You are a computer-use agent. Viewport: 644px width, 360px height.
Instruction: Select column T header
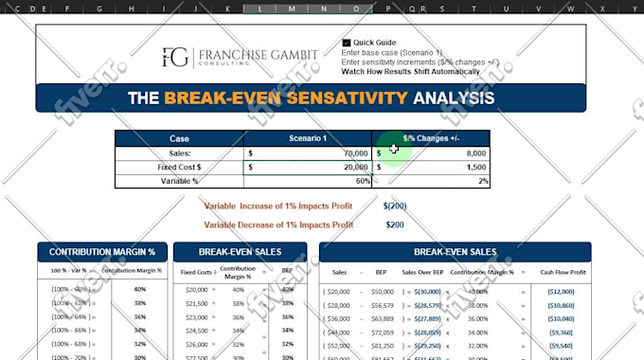click(474, 9)
